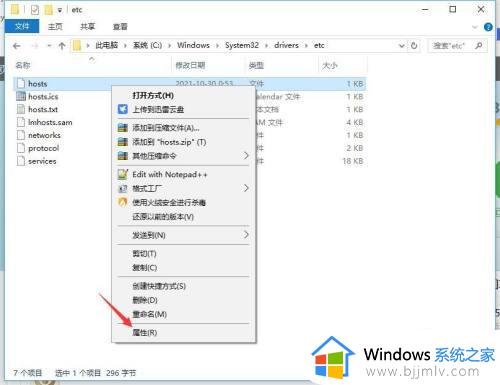Go up one folder level arrow

(62, 46)
